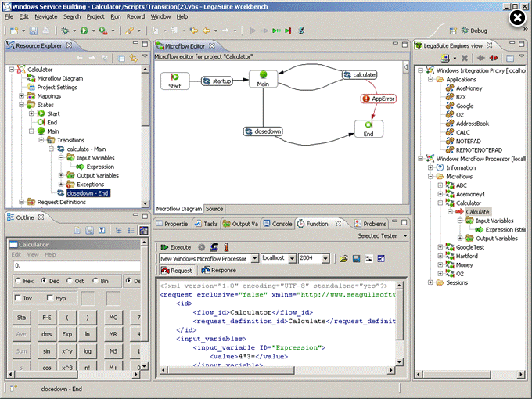Select the Oct radio button
The width and height of the screenshot is (532, 399).
(x=70, y=281)
